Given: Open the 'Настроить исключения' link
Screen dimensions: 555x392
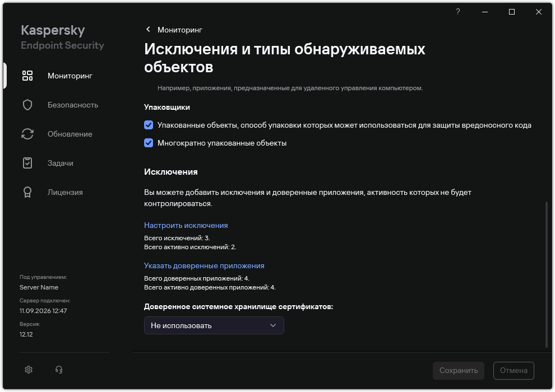Looking at the screenshot, I should click(x=186, y=225).
